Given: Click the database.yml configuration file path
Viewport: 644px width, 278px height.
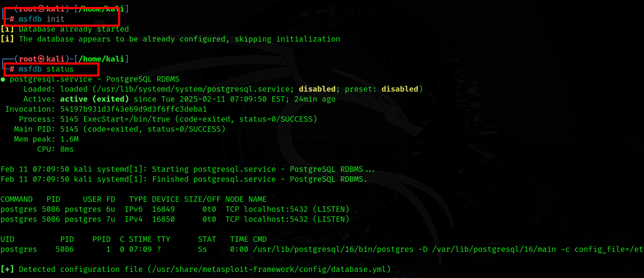Looking at the screenshot, I should [x=269, y=269].
